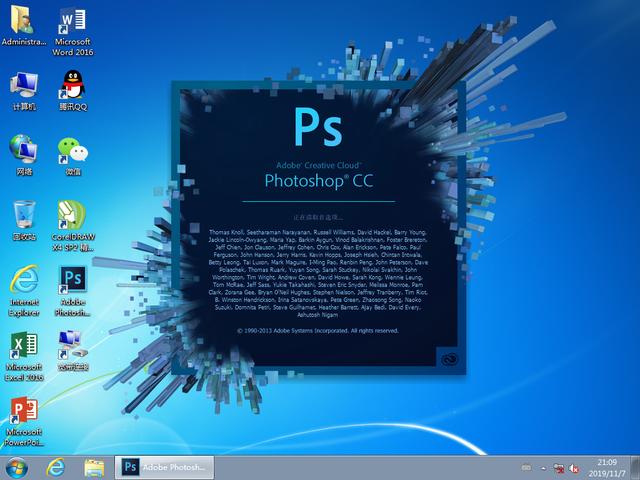Select the Administrator folder desktop icon
The image size is (640, 480).
[23, 25]
